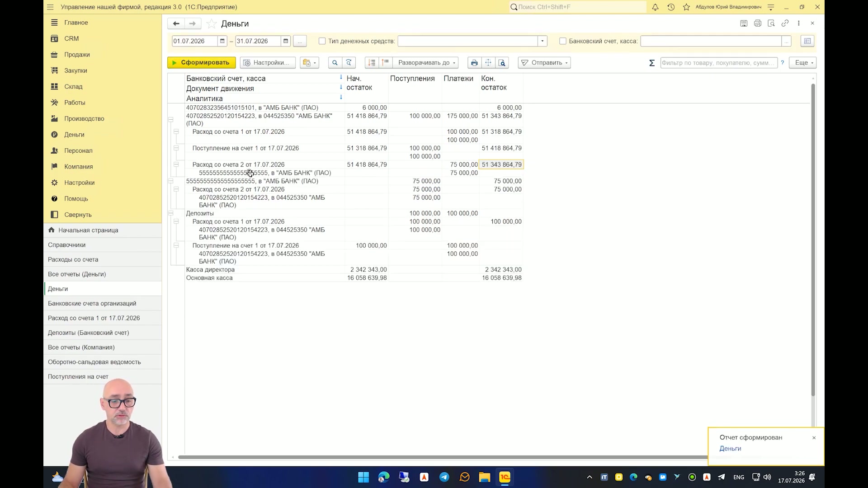Expand the Еще menu button
Viewport: 868px width, 488px height.
[803, 63]
